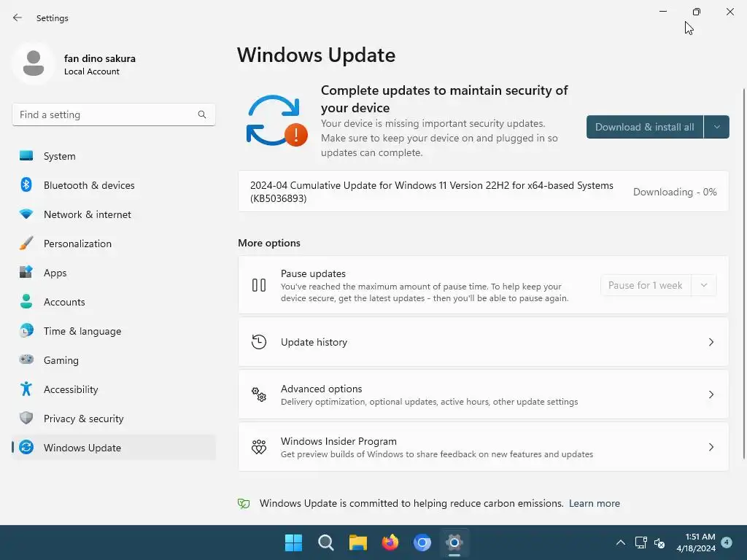Image resolution: width=747 pixels, height=560 pixels.
Task: Click the Update history clock icon
Action: coord(259,342)
